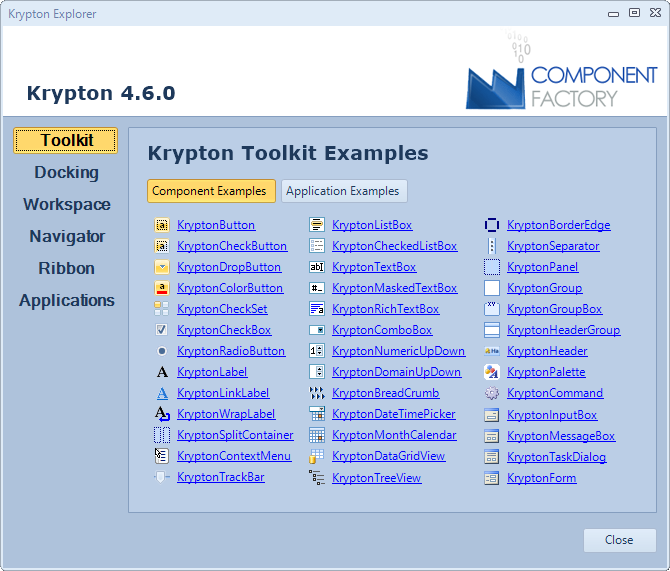Open the Ribbon section in sidebar
670x571 pixels.
coord(66,268)
